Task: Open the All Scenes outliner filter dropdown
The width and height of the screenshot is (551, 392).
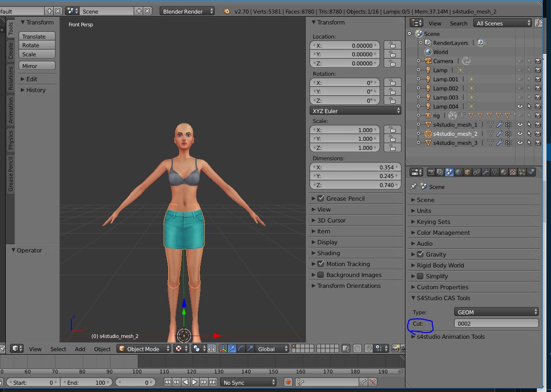Action: (x=502, y=23)
